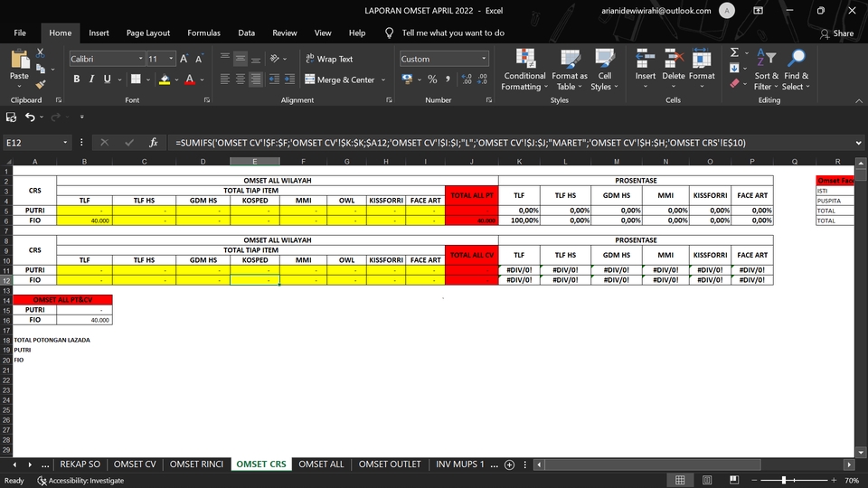The height and width of the screenshot is (488, 868).
Task: Open Format as Table gallery
Action: tap(570, 70)
